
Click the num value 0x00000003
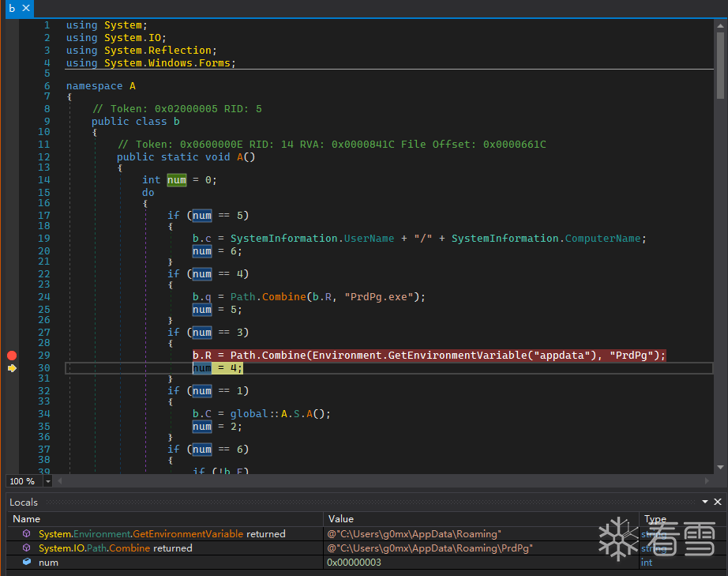[354, 563]
